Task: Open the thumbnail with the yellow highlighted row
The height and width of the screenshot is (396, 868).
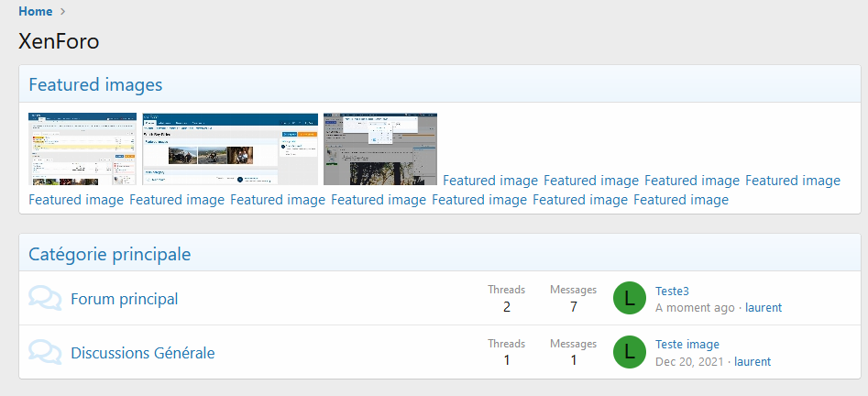Action: pyautogui.click(x=82, y=149)
